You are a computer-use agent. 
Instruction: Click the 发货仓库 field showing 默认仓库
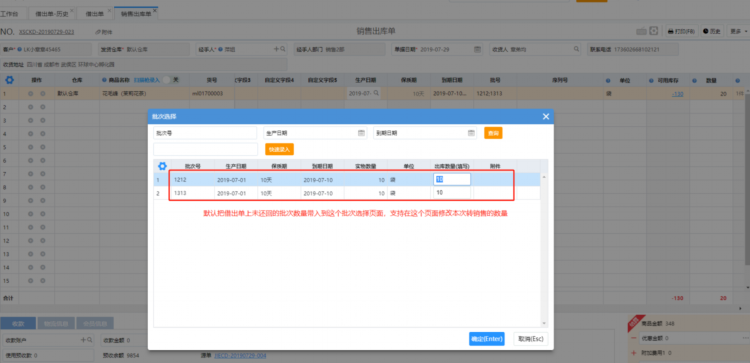(x=144, y=49)
